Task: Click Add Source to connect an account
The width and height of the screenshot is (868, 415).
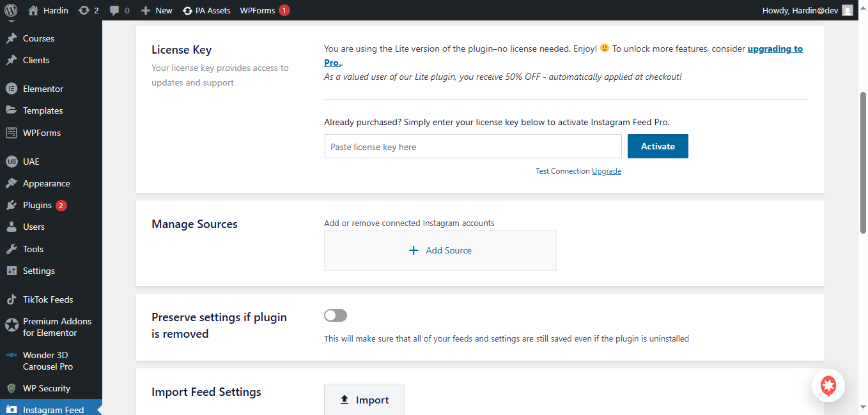Action: [x=440, y=250]
